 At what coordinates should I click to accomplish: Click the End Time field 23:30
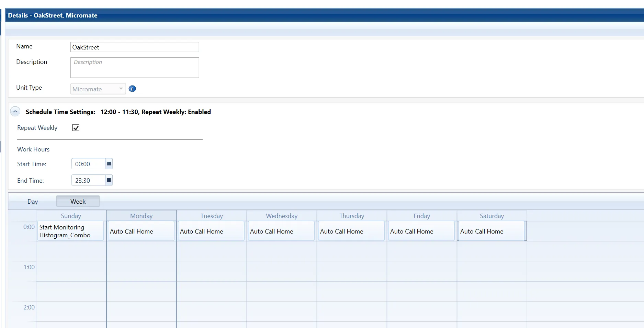click(88, 180)
